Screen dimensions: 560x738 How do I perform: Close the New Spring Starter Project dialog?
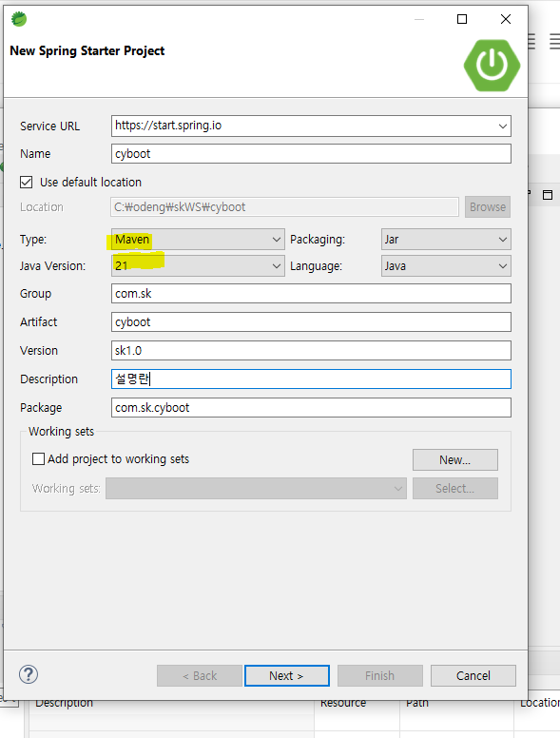506,19
